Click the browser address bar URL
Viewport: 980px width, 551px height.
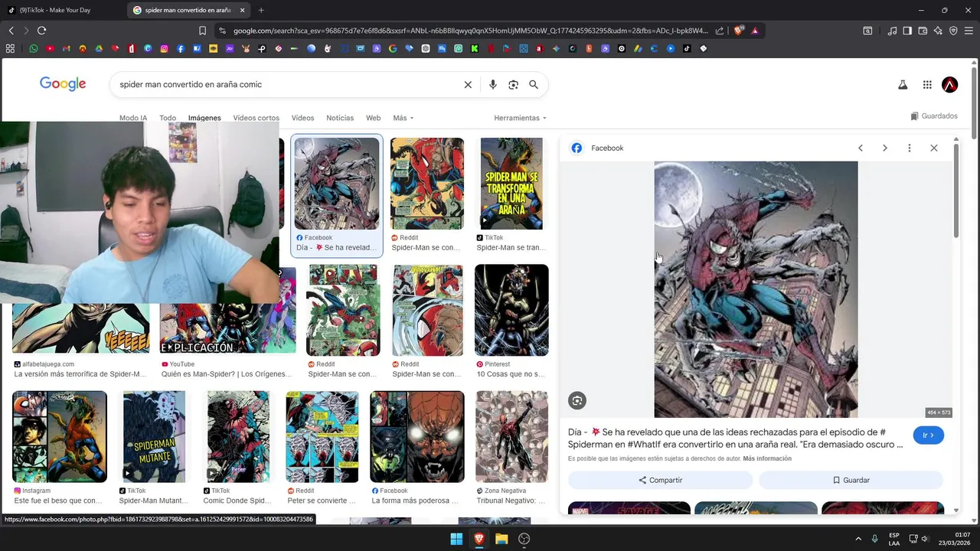point(470,31)
